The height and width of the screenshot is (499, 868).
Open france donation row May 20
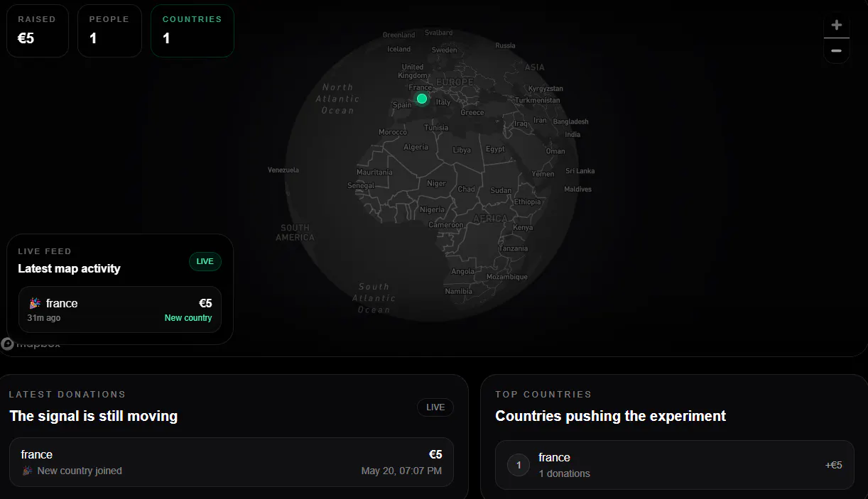[x=232, y=462]
